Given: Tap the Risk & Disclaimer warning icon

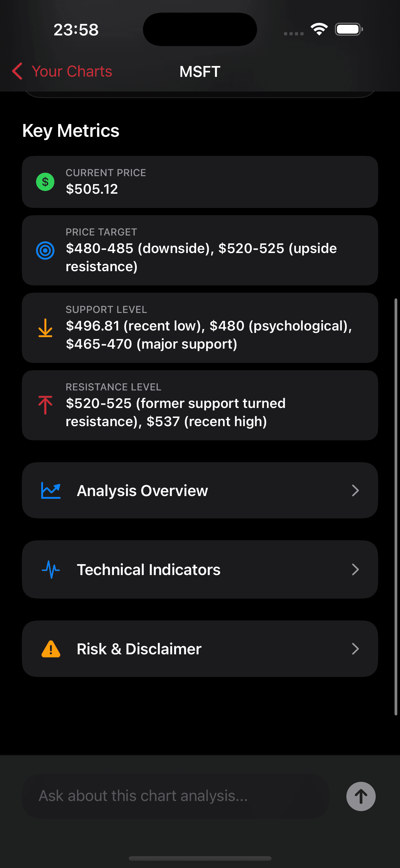Looking at the screenshot, I should (51, 649).
